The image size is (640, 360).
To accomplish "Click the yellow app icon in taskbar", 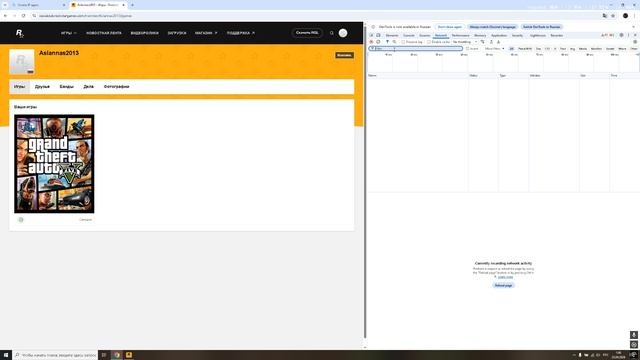I will point(129,355).
